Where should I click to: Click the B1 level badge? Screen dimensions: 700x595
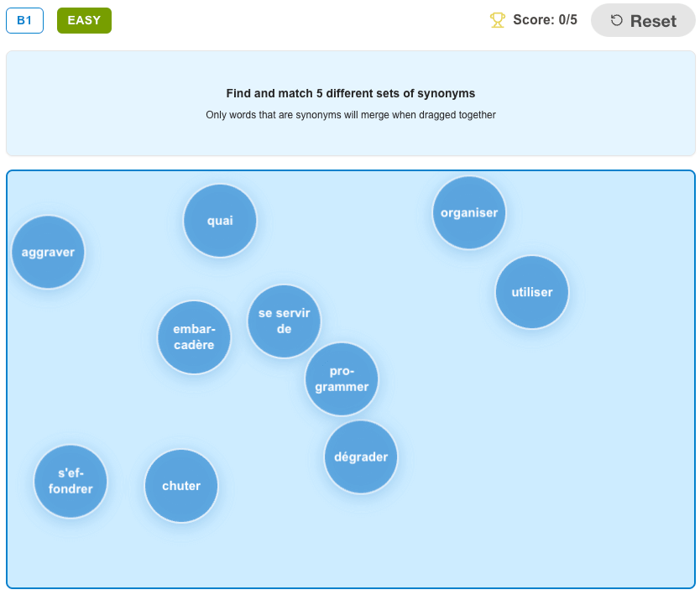[24, 20]
